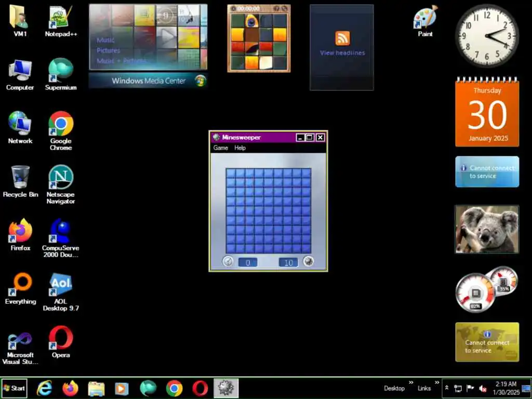The image size is (532, 399).
Task: Toggle the muted volume tray icon
Action: click(483, 388)
